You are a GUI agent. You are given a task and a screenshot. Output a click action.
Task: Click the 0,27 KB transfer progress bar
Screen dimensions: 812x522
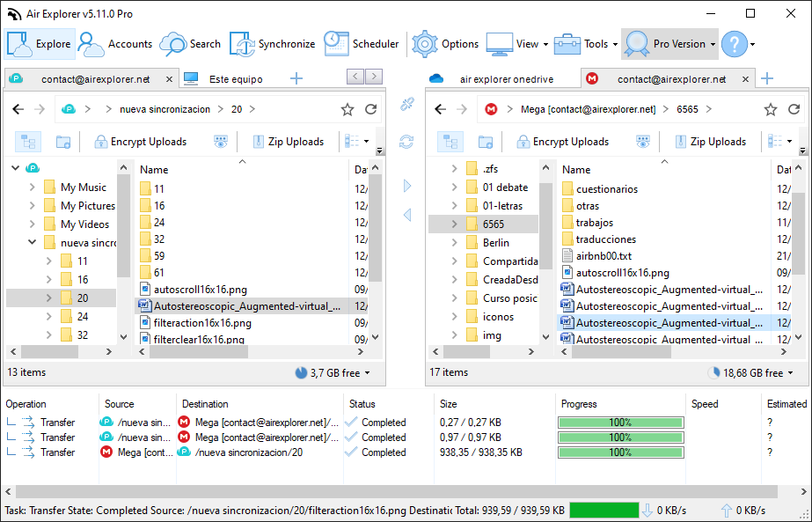[621, 423]
